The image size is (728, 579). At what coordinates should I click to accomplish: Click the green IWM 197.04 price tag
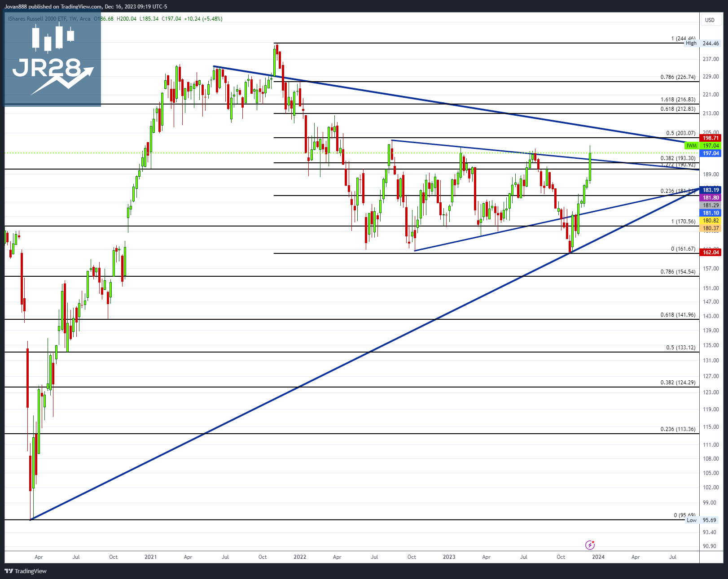tap(703, 146)
